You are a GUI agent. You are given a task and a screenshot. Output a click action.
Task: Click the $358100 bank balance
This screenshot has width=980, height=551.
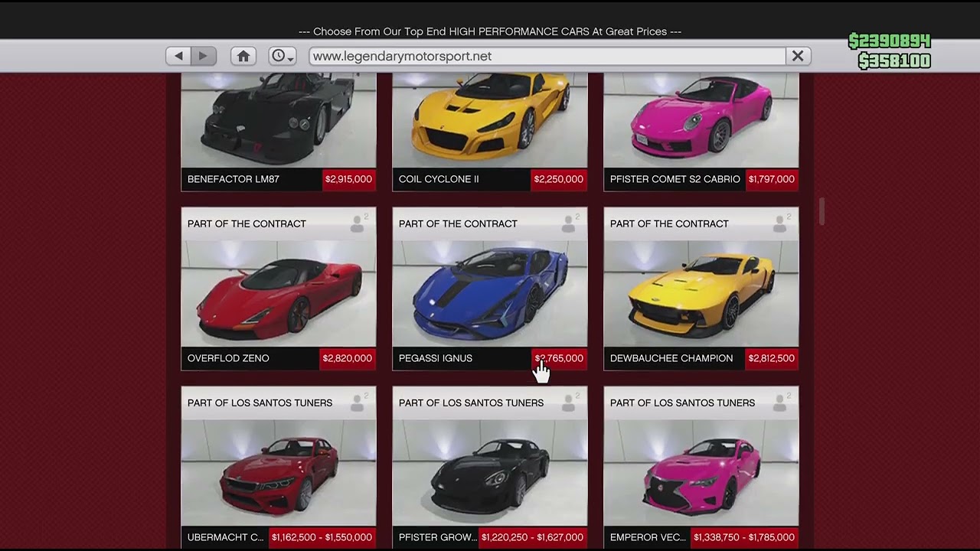point(894,61)
